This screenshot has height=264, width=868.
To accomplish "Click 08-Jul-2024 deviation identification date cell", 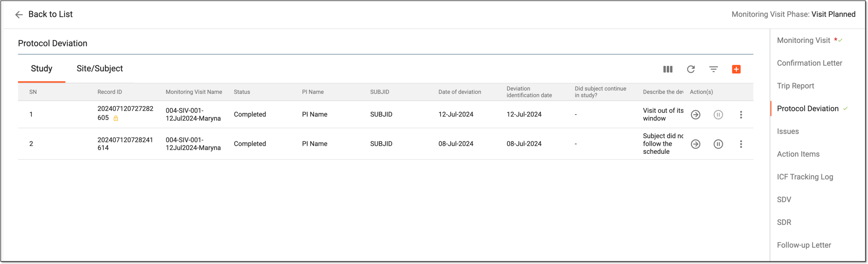I will (x=524, y=144).
